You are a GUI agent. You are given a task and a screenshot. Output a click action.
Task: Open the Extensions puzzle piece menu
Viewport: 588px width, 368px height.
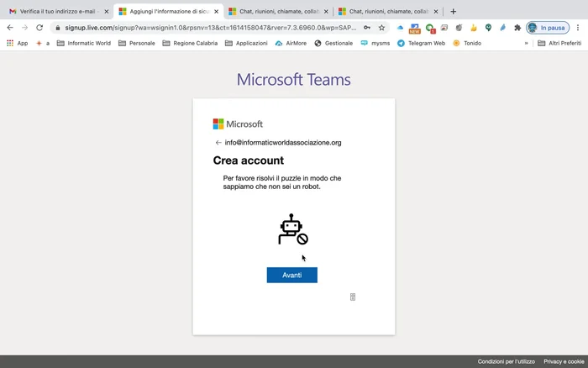pyautogui.click(x=517, y=28)
